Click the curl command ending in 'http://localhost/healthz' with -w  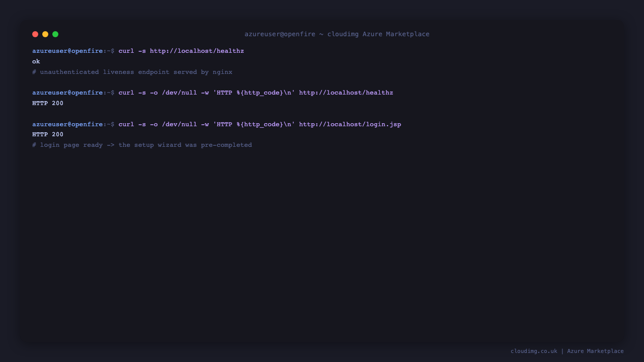(256, 93)
